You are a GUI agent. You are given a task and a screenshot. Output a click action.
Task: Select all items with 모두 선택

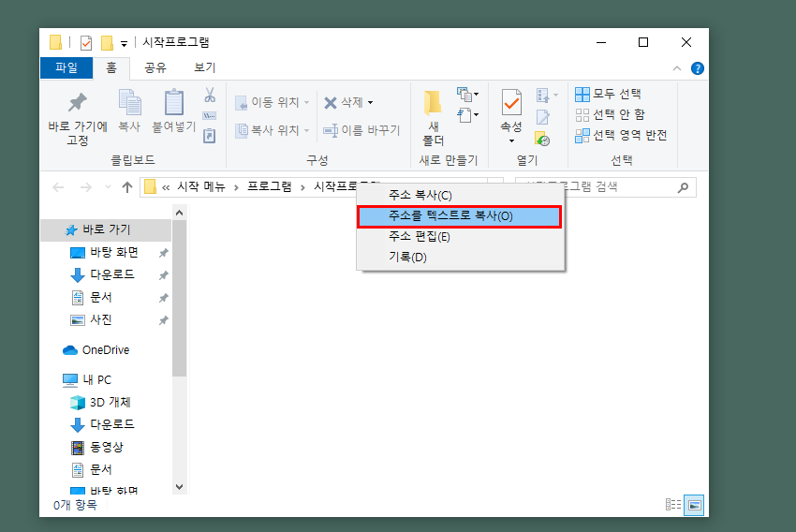(608, 94)
